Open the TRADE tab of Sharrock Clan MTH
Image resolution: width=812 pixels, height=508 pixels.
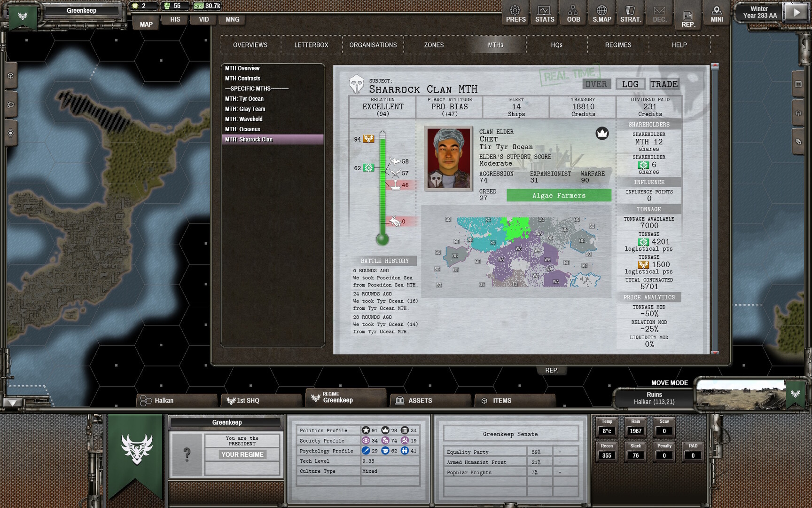[x=664, y=84]
